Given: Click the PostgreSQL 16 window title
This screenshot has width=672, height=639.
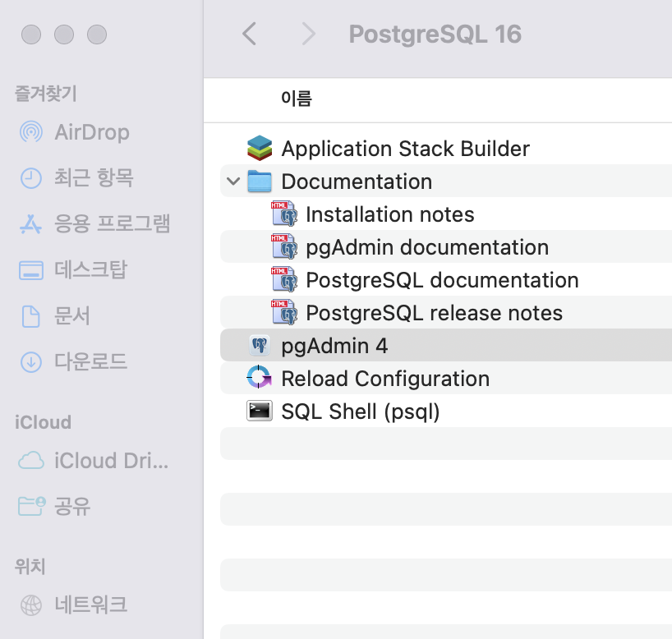Looking at the screenshot, I should point(435,34).
